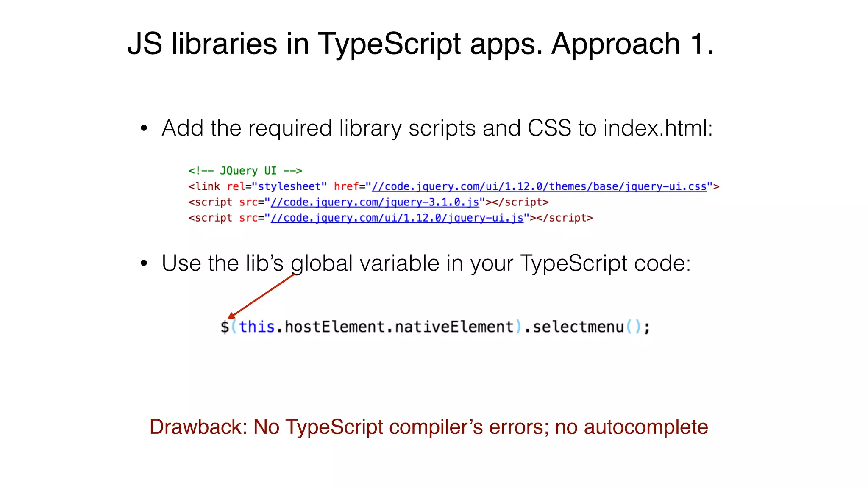The image size is (868, 488).
Task: Click the jquery-ui.css stylesheet link
Action: [x=539, y=187]
